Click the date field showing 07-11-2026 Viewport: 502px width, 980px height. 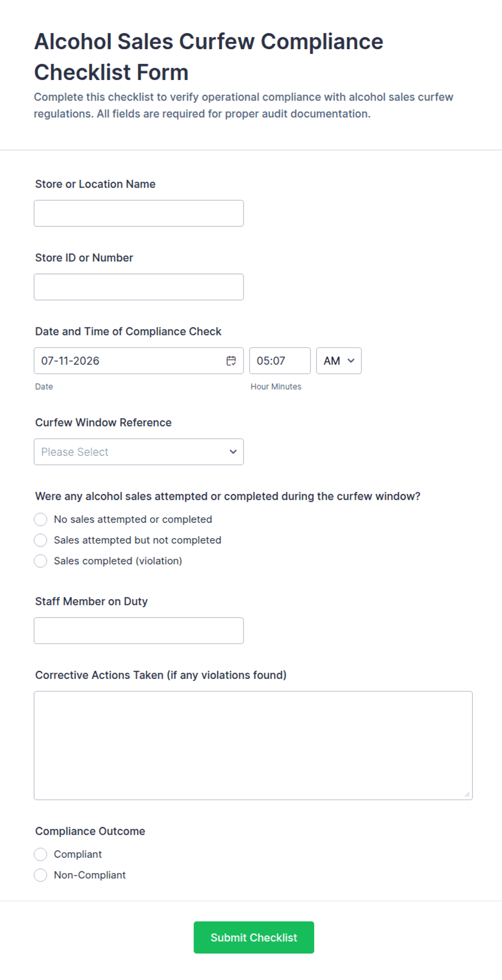(x=139, y=361)
